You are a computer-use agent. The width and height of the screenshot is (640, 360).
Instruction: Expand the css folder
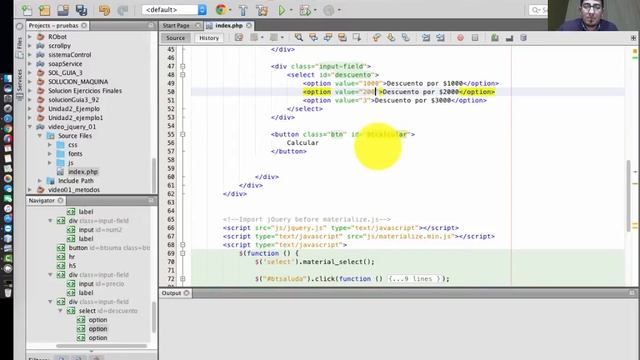point(50,145)
